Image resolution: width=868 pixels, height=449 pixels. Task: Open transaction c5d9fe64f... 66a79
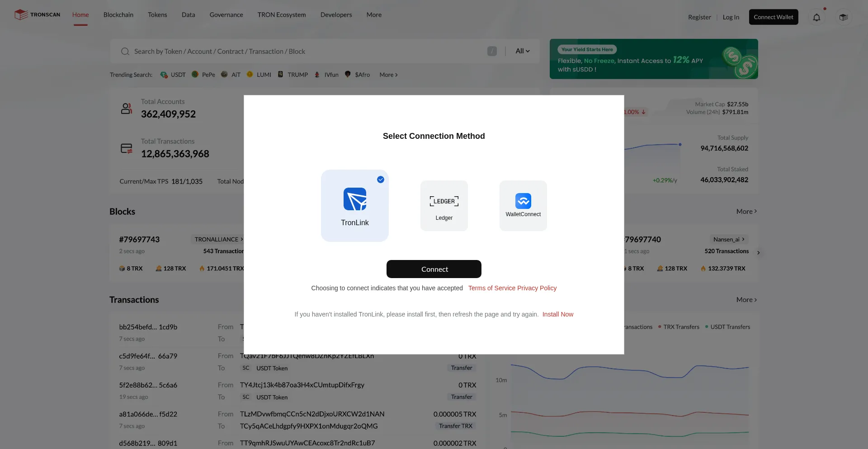click(148, 356)
